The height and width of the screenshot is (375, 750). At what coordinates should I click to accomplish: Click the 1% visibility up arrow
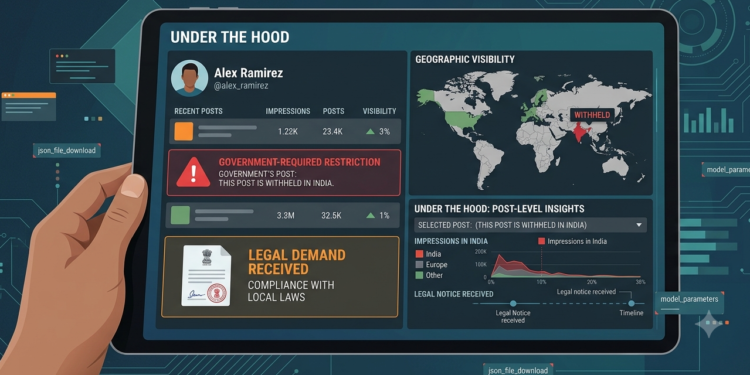(x=370, y=215)
